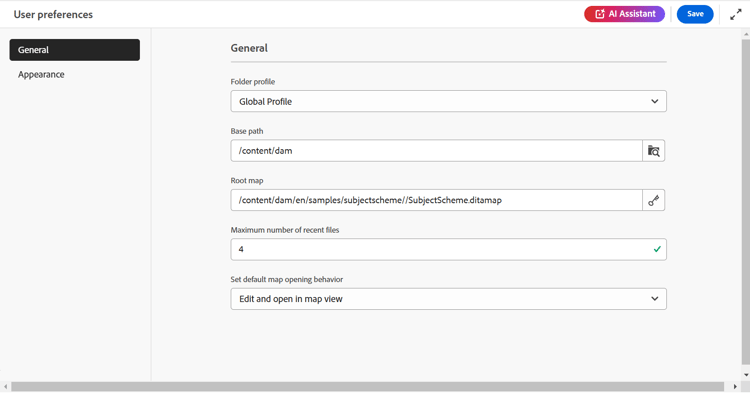Open the AI Assistant panel

pyautogui.click(x=624, y=14)
